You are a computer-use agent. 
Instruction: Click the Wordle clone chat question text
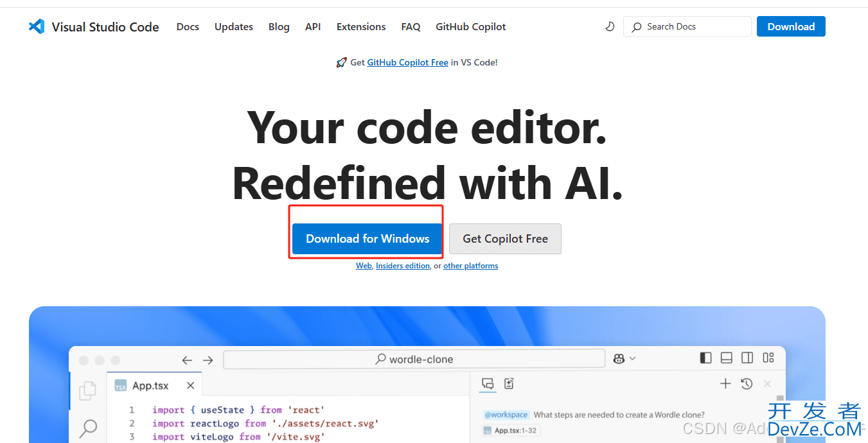click(x=619, y=415)
